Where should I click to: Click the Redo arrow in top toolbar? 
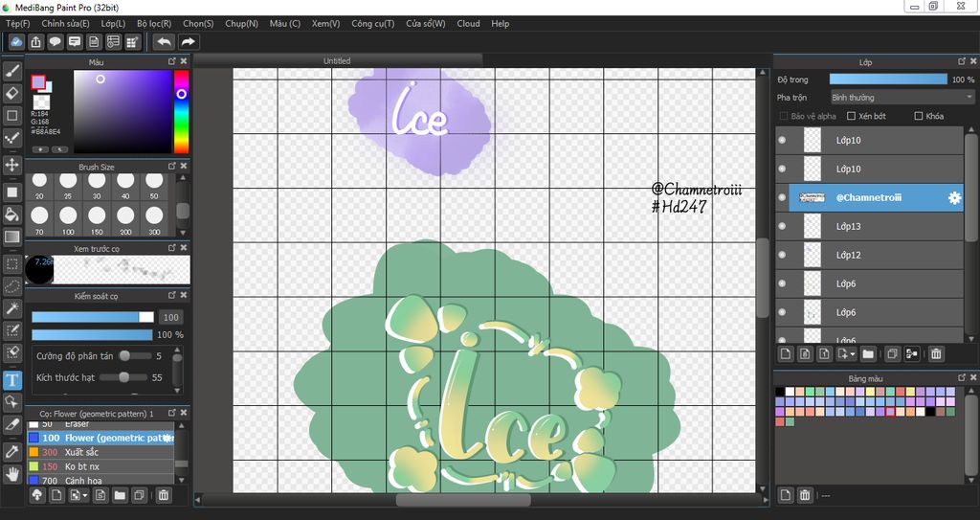(188, 42)
